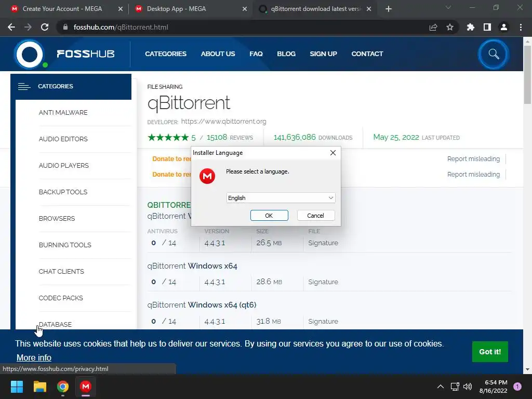This screenshot has height=399, width=532.
Task: Click the network tray icon
Action: [455, 387]
